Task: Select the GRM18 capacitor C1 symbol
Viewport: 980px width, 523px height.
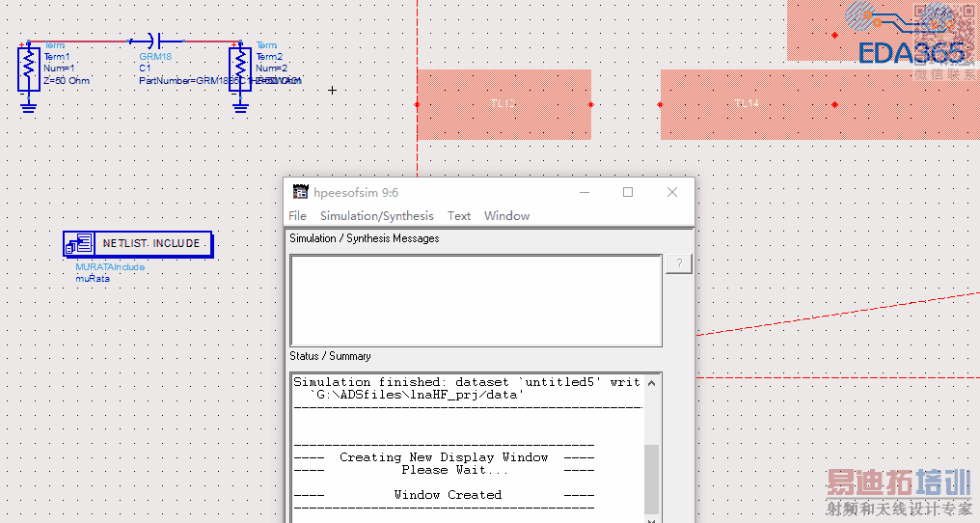Action: [x=155, y=41]
